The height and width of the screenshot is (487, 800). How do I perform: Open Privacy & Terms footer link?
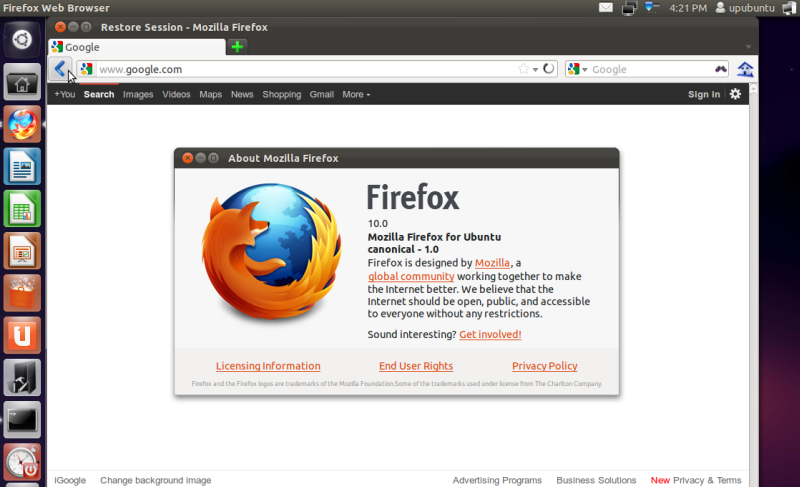click(707, 480)
